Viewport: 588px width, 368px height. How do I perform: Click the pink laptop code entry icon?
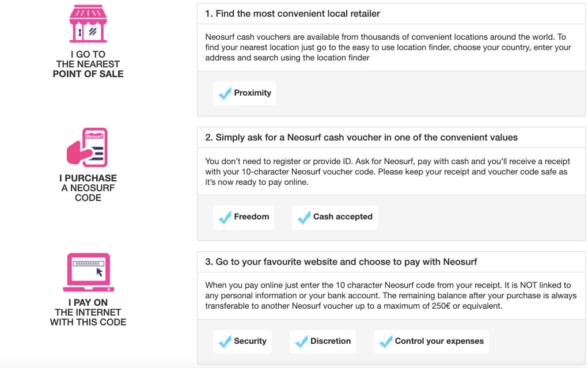coord(89,272)
